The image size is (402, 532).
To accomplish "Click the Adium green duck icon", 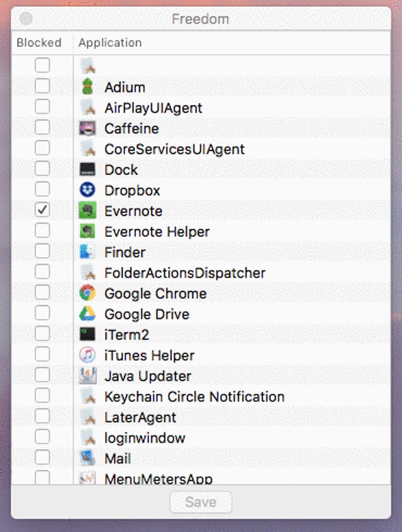I will pyautogui.click(x=88, y=87).
